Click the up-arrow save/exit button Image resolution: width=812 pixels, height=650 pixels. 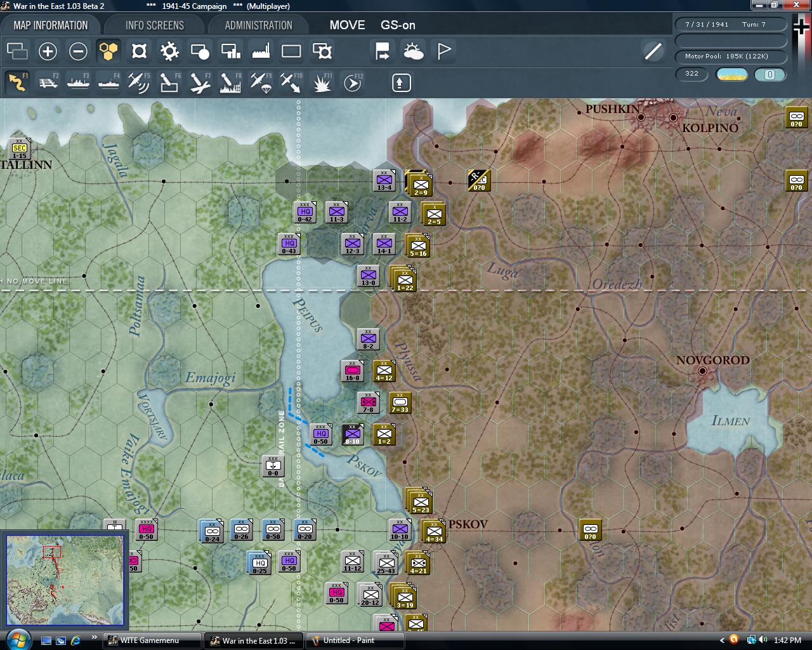point(400,82)
